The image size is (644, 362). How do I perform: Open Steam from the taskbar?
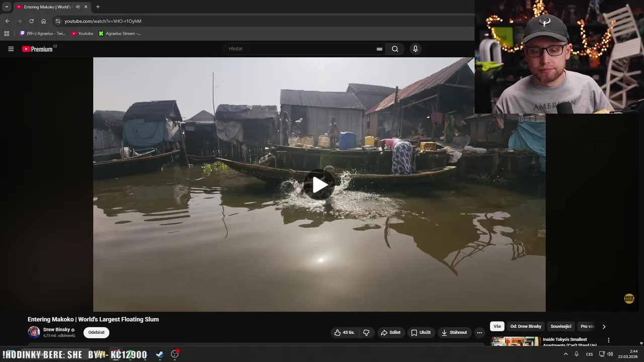click(159, 354)
